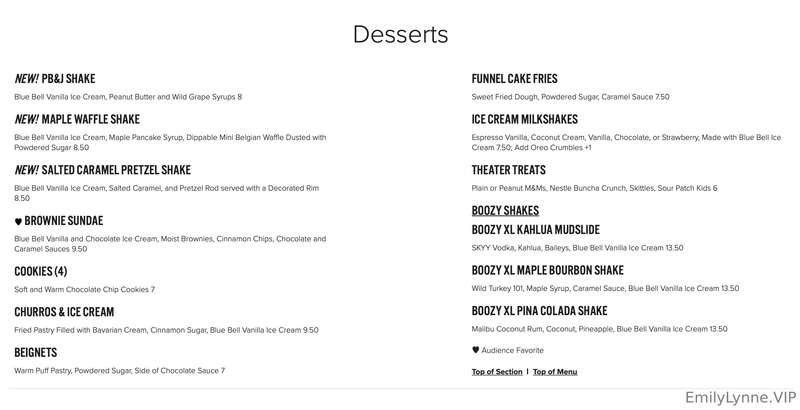Click the heart icon beside Brownie Sundae

(18, 221)
